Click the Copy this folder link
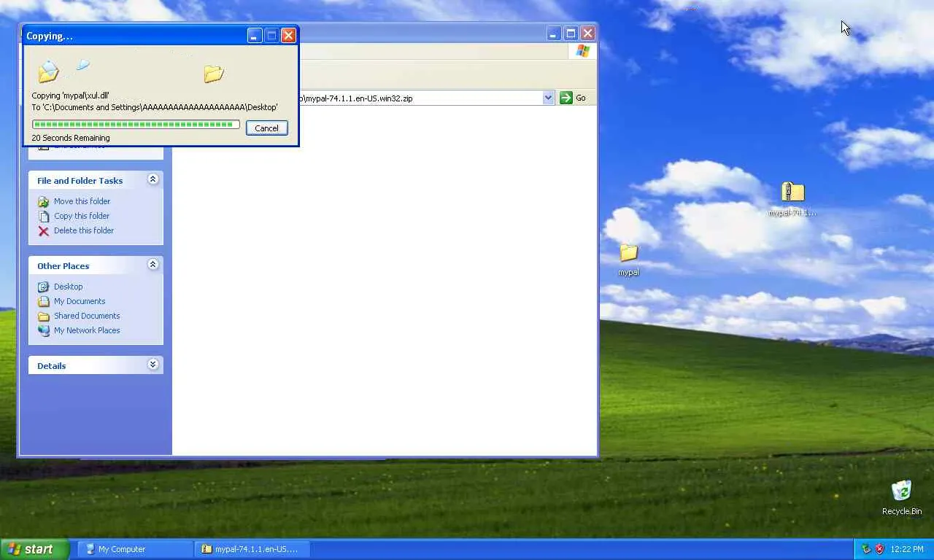 click(x=82, y=216)
